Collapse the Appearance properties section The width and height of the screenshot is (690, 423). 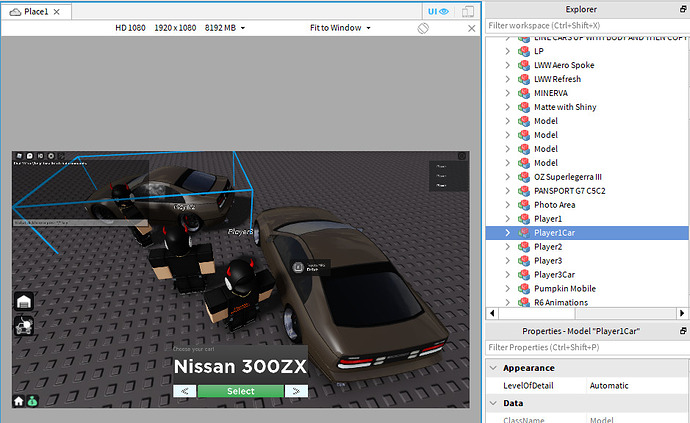tap(493, 368)
